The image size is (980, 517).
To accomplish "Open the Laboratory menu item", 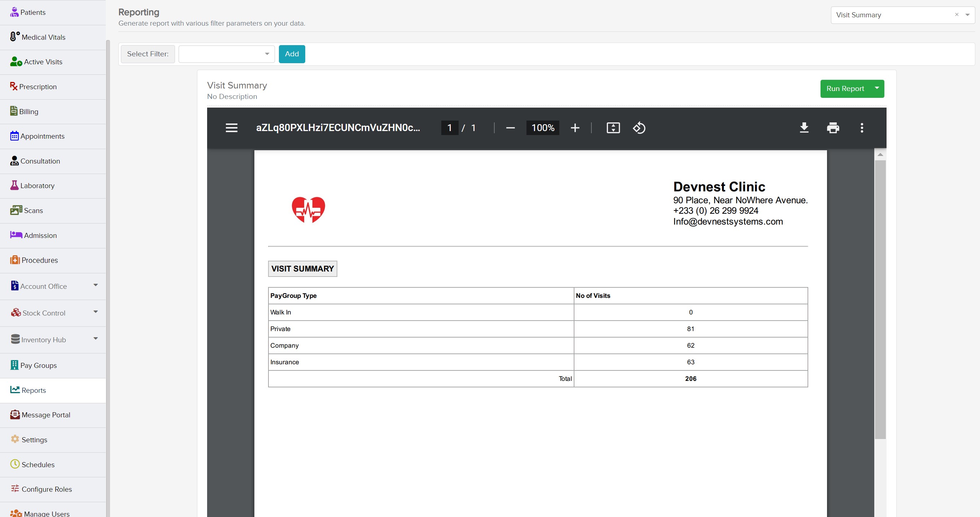I will pyautogui.click(x=53, y=186).
